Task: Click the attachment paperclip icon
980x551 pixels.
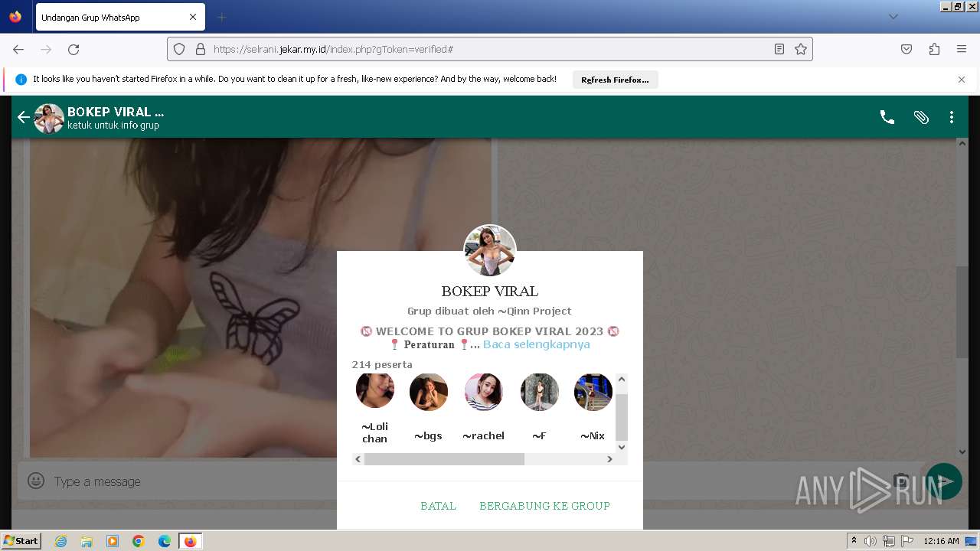Action: (921, 117)
